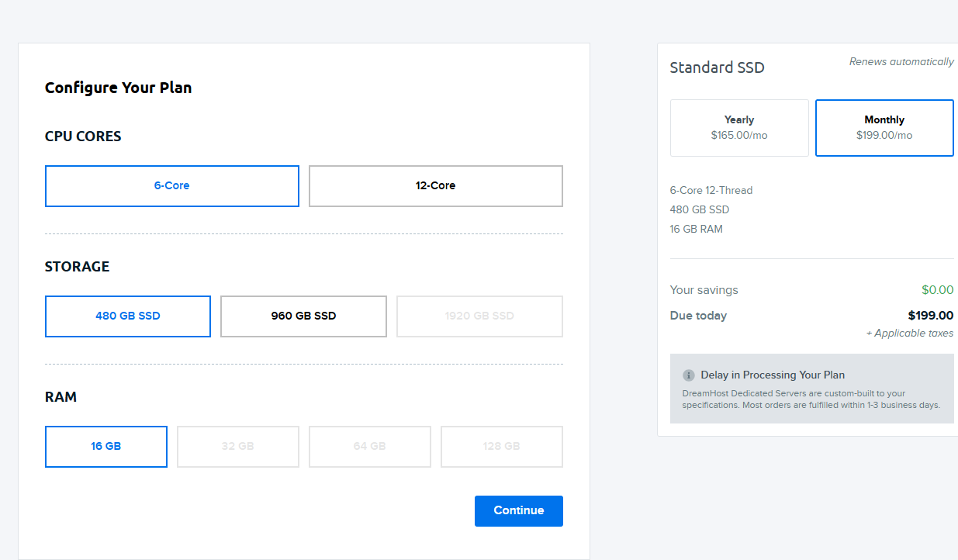Click the greyed-out 32 GB RAM option
Viewport: 958px width, 560px height.
coord(238,447)
